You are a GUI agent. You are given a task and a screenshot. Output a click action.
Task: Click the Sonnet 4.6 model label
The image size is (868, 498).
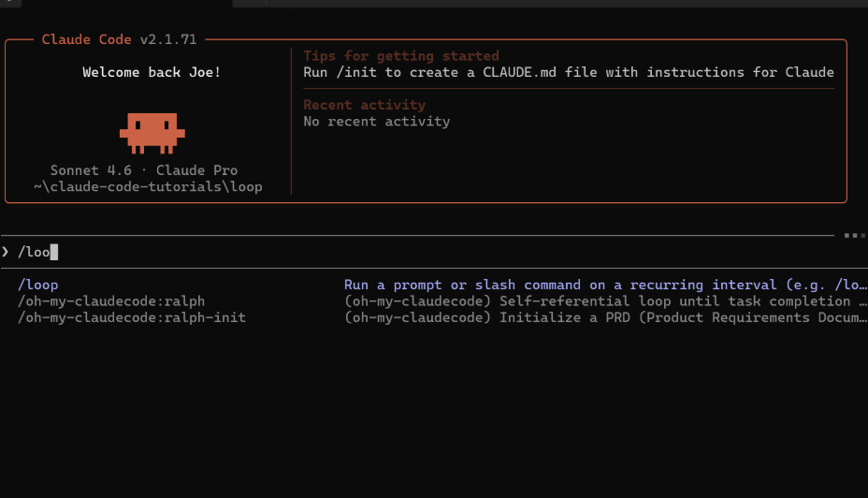pyautogui.click(x=91, y=170)
